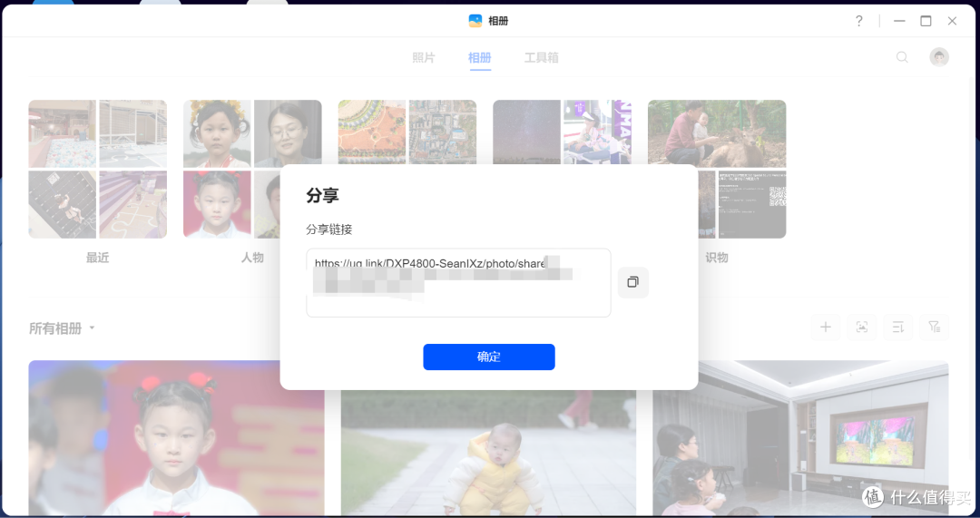Viewport: 980px width, 518px height.
Task: Open album with girl in red bows
Action: [x=176, y=438]
